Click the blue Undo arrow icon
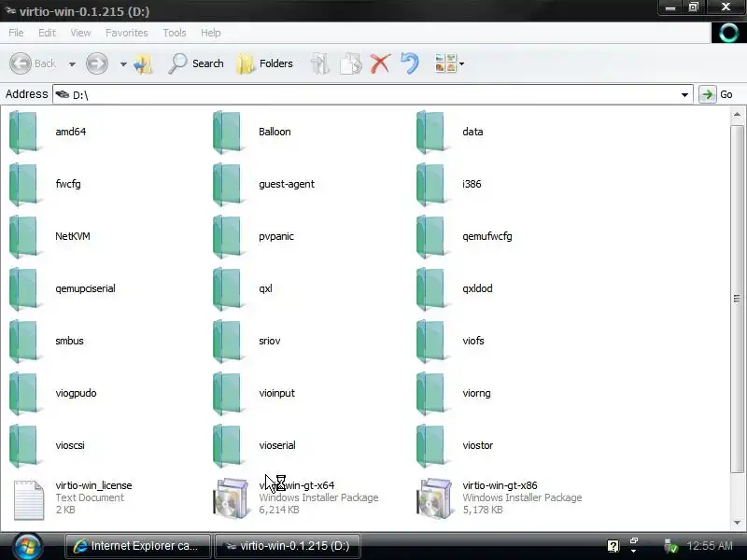Screen dimensions: 747x560 point(410,63)
